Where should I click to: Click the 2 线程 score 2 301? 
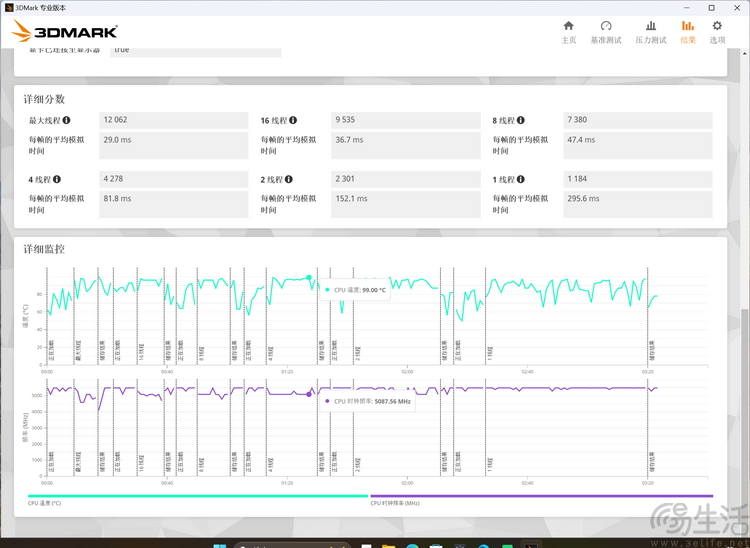click(406, 179)
